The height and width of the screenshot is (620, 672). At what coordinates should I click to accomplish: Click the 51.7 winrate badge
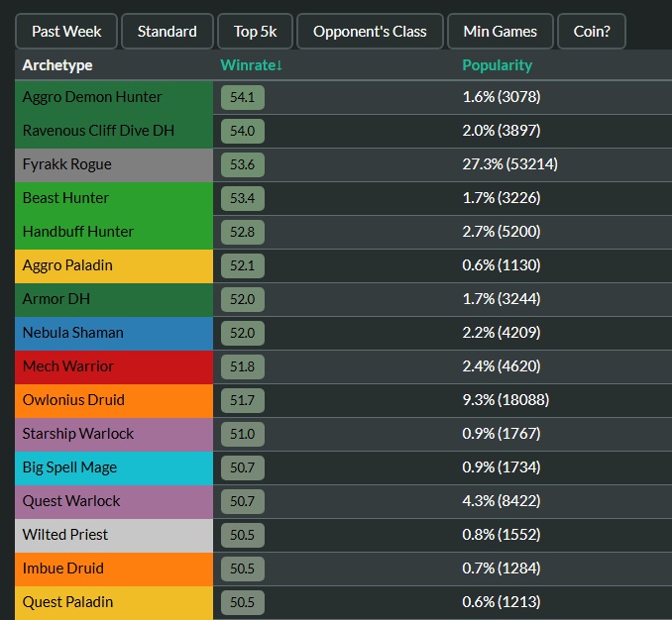[x=243, y=401]
